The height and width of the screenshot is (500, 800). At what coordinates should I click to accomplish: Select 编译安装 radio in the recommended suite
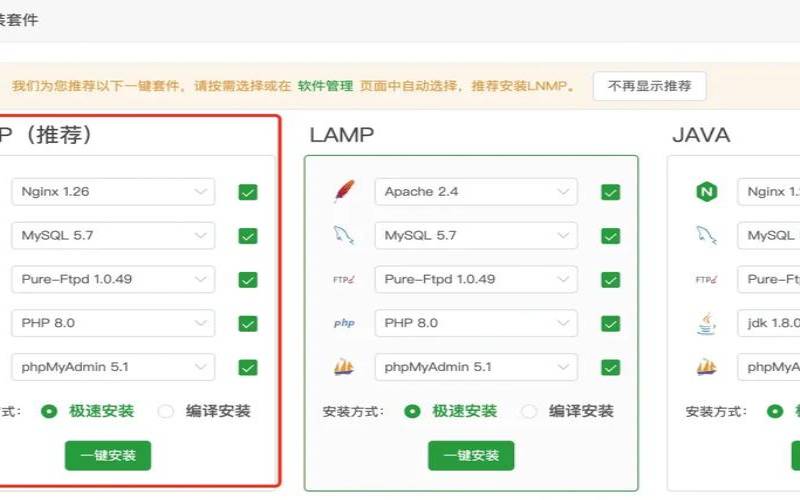(165, 411)
